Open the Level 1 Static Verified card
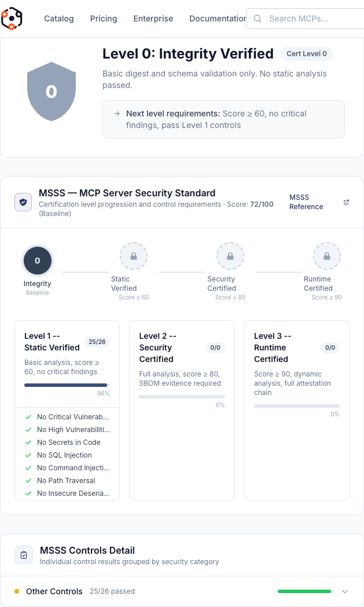This screenshot has width=364, height=607. 52,342
